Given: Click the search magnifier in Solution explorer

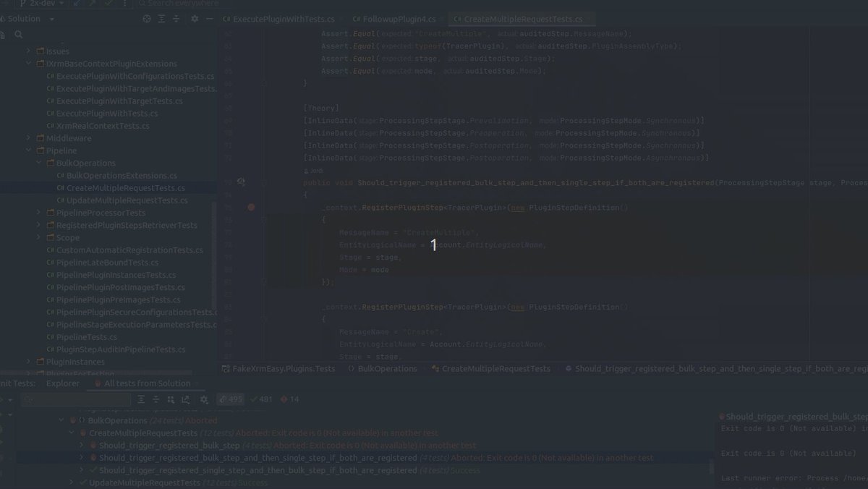Looking at the screenshot, I should click(19, 34).
